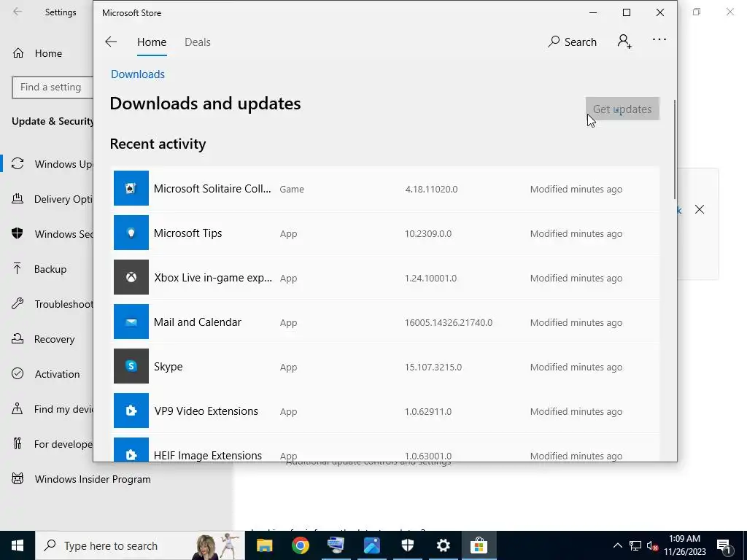Open the network status tray icon
The image size is (747, 560).
point(635,545)
